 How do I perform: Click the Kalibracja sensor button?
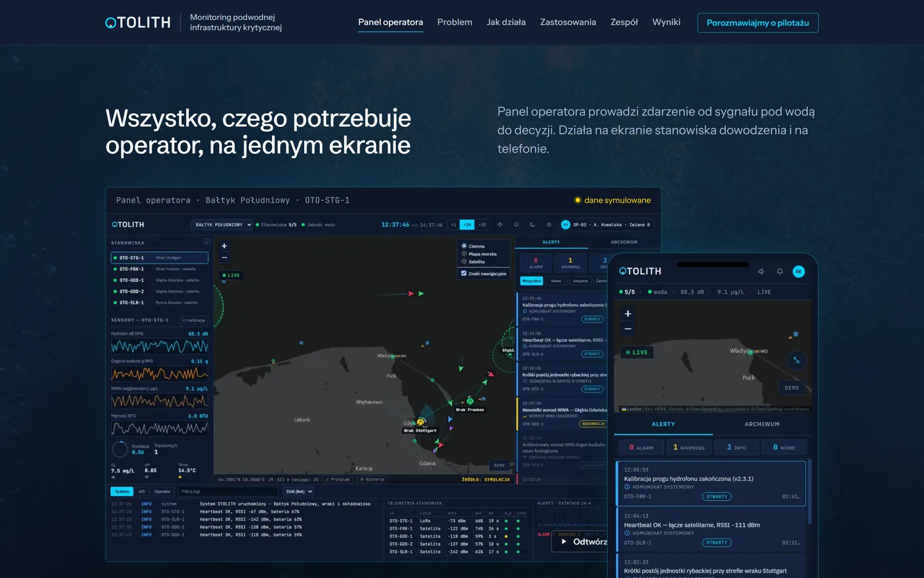194,320
